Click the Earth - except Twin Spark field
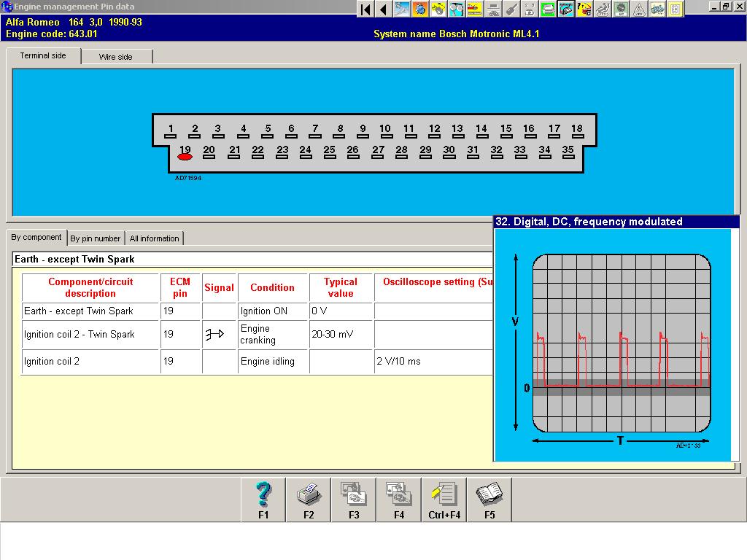Screen dimensions: 747x560 pos(252,259)
